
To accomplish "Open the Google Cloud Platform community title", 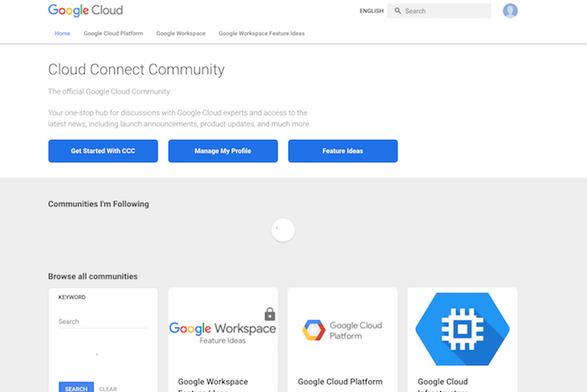I will [x=340, y=381].
